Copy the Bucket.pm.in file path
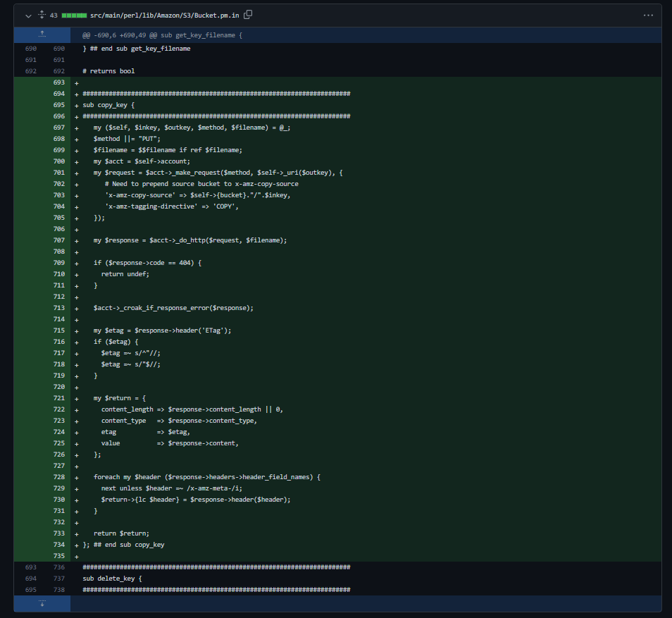 click(248, 15)
